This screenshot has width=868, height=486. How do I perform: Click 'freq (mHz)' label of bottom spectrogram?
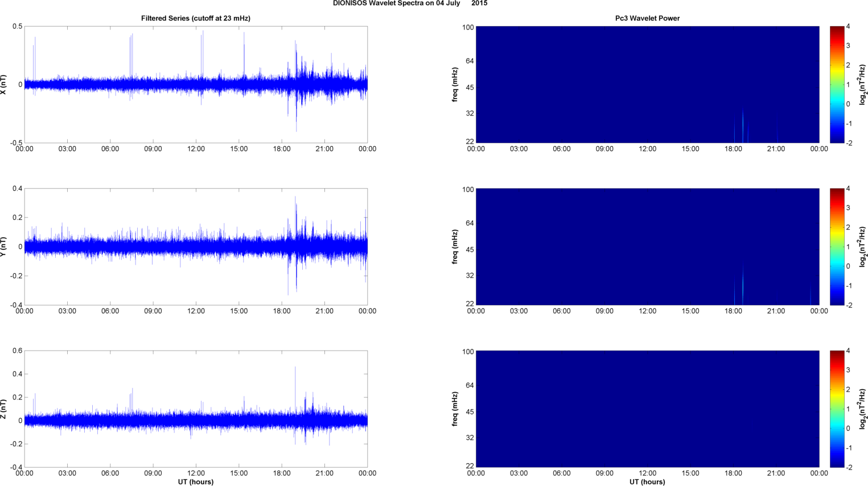(x=455, y=409)
